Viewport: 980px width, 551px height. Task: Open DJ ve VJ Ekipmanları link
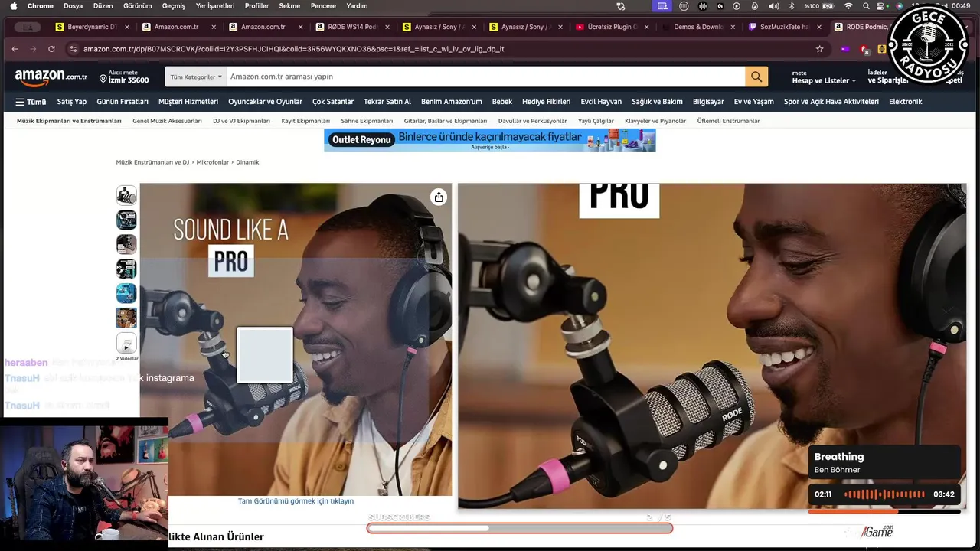(x=241, y=121)
